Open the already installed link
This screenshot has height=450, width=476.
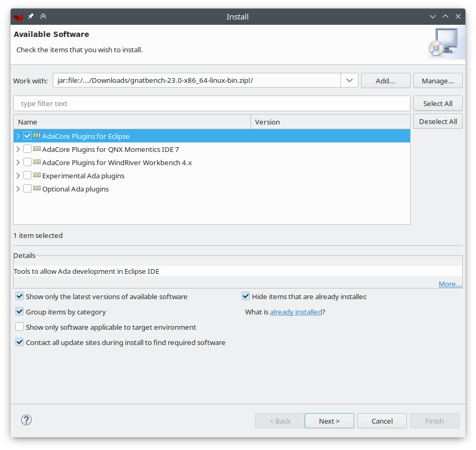[296, 312]
